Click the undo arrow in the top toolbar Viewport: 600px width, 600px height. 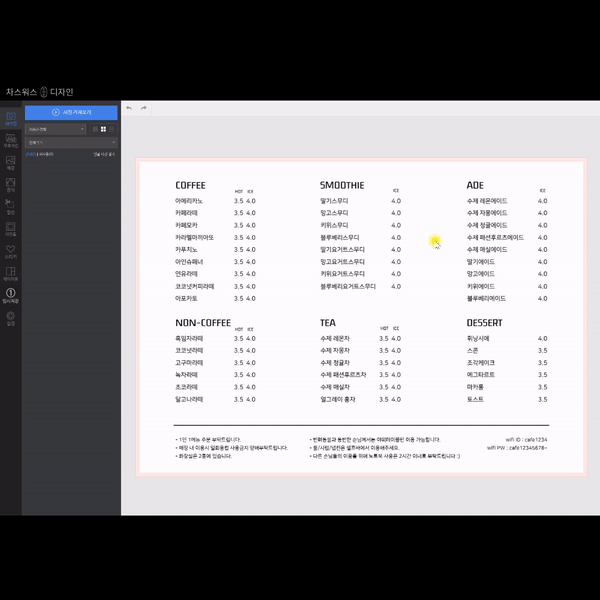pyautogui.click(x=129, y=108)
